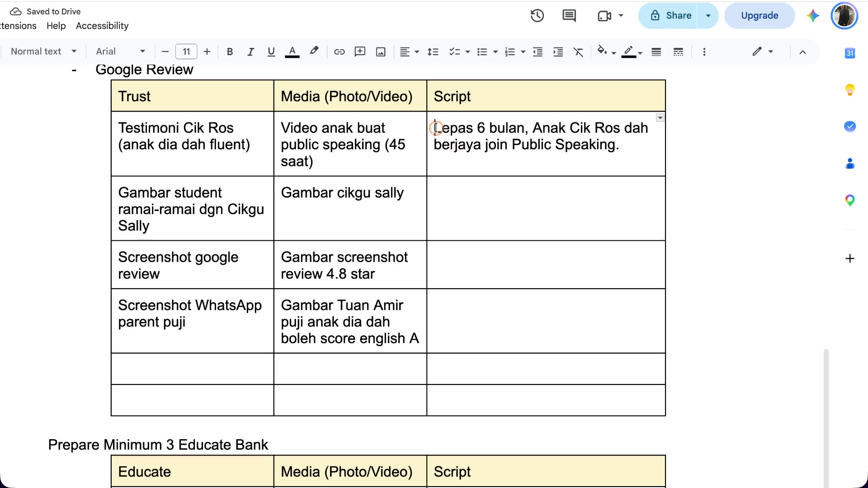Open the table cell background color picker
The height and width of the screenshot is (488, 868).
point(606,52)
